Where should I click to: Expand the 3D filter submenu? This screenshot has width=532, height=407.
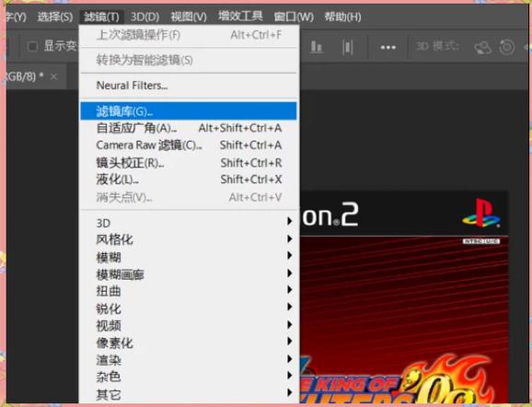(x=189, y=223)
